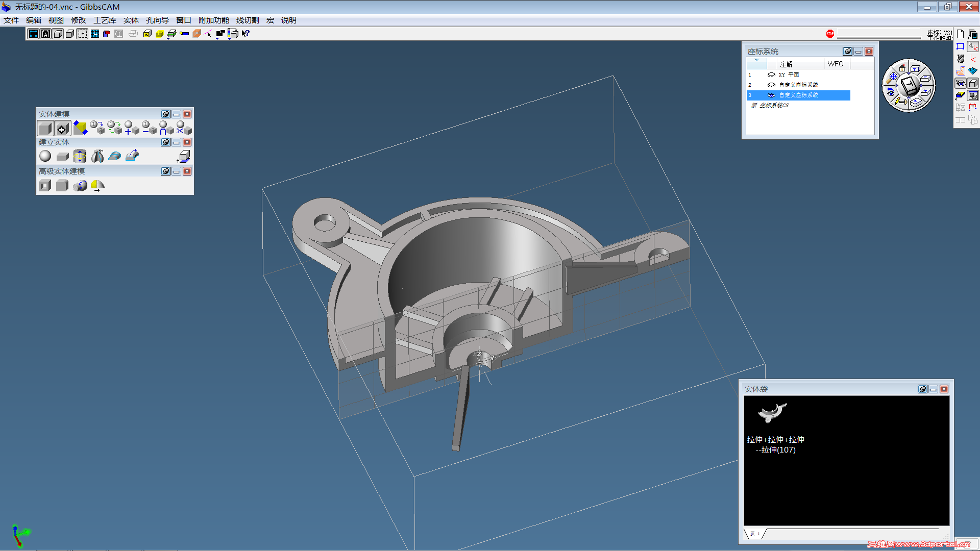Select the cube with move arrows tool in 实体建模
Image resolution: width=980 pixels, height=551 pixels.
62,129
